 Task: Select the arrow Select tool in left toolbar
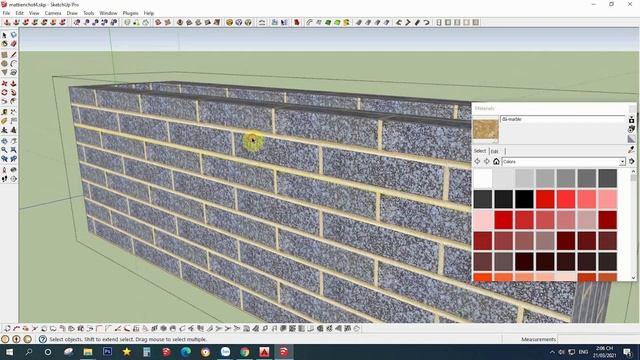(x=4, y=35)
